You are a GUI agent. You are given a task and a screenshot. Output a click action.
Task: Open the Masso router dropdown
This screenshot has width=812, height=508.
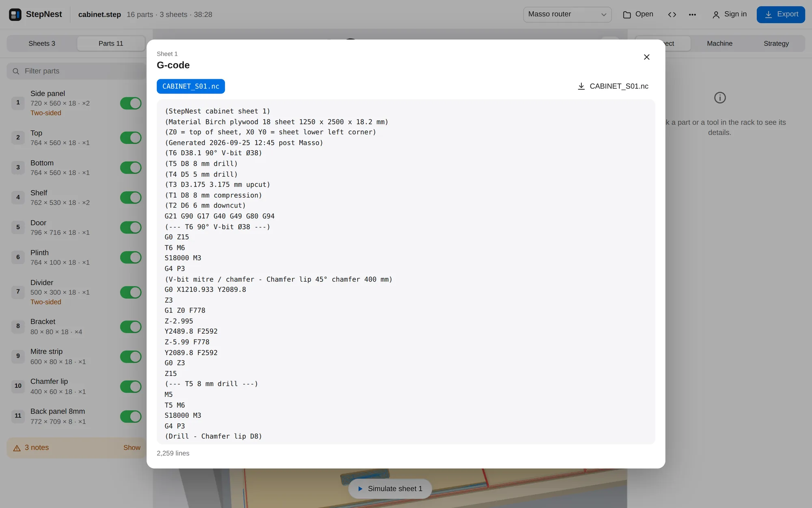[x=567, y=14]
